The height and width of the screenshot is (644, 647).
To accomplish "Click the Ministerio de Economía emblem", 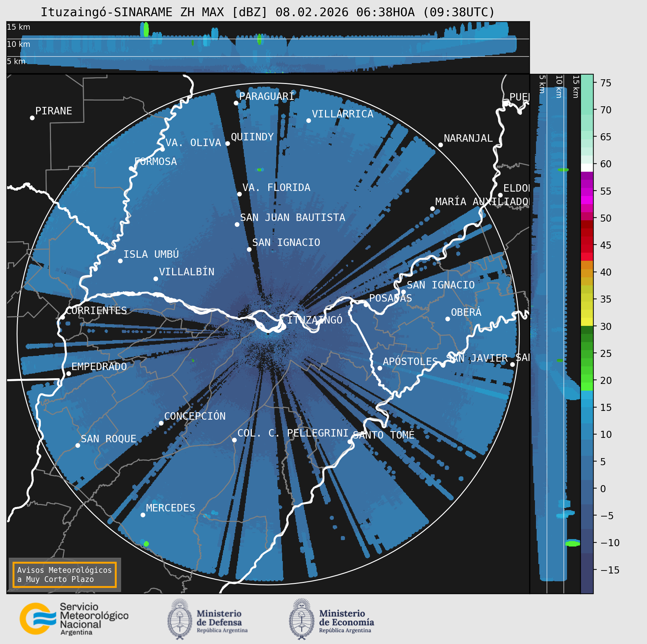I will (x=302, y=619).
